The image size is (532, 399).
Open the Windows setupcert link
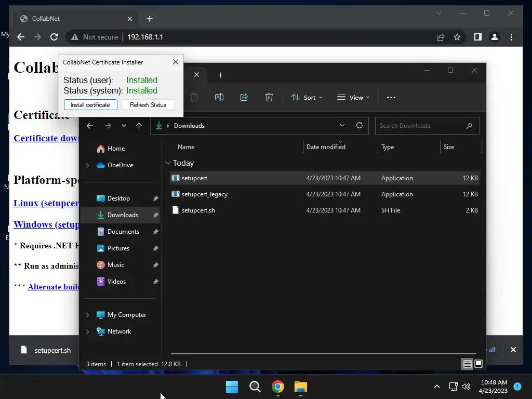(46, 224)
